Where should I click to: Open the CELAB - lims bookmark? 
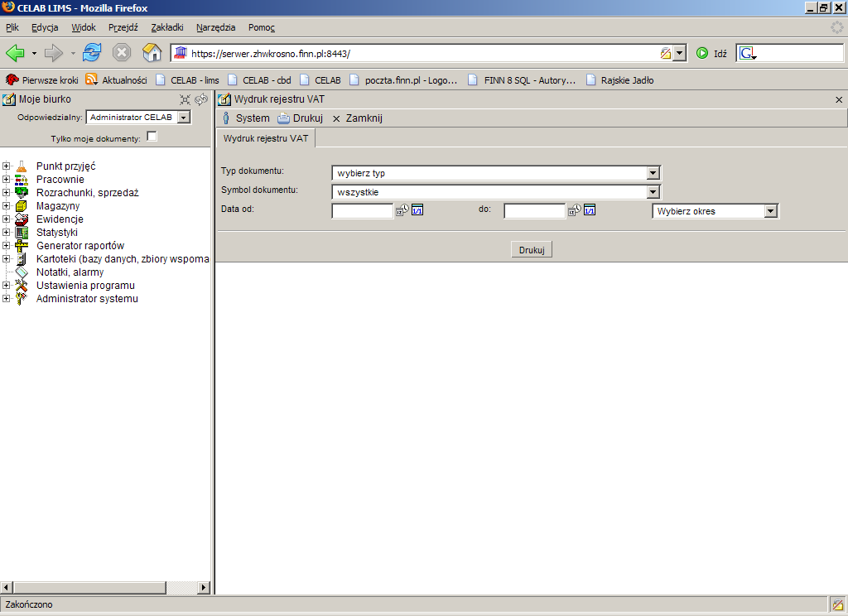187,80
